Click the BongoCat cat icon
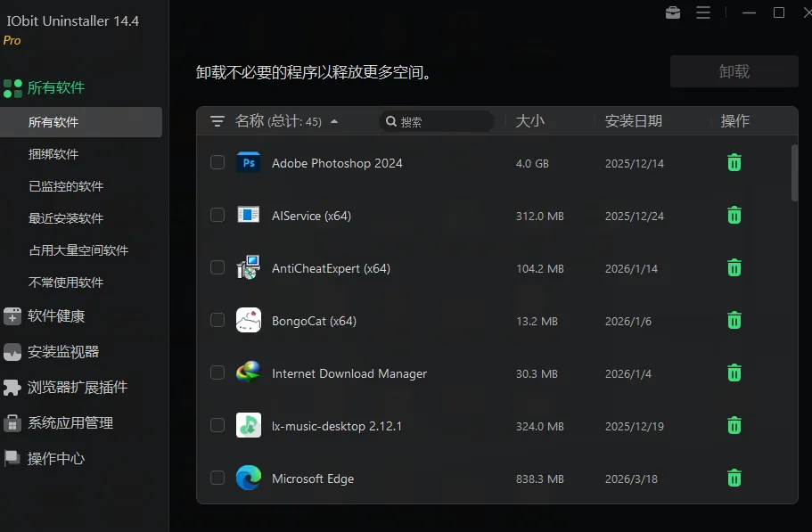This screenshot has width=812, height=532. [249, 320]
